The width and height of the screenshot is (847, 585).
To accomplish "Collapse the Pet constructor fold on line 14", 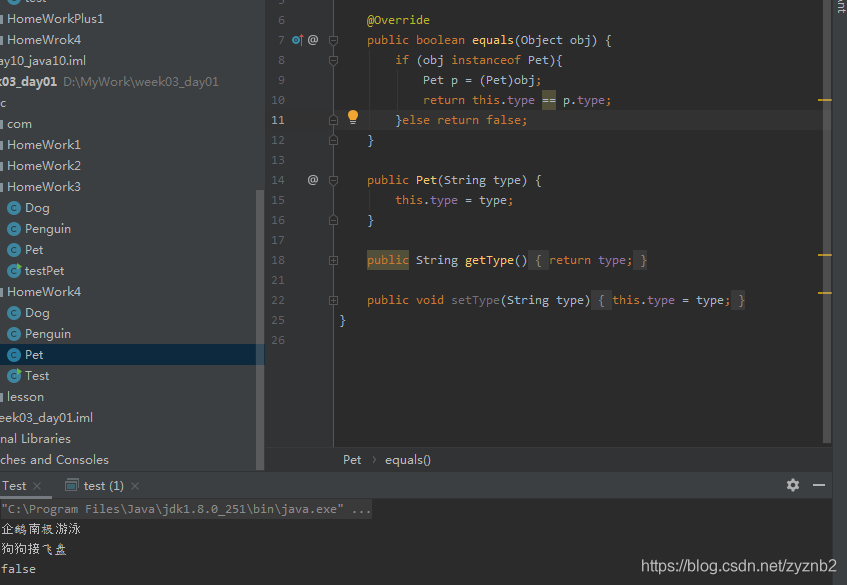I will pyautogui.click(x=333, y=180).
